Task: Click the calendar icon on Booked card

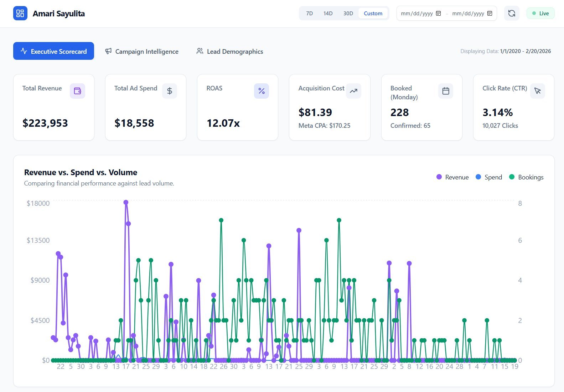Action: point(446,91)
